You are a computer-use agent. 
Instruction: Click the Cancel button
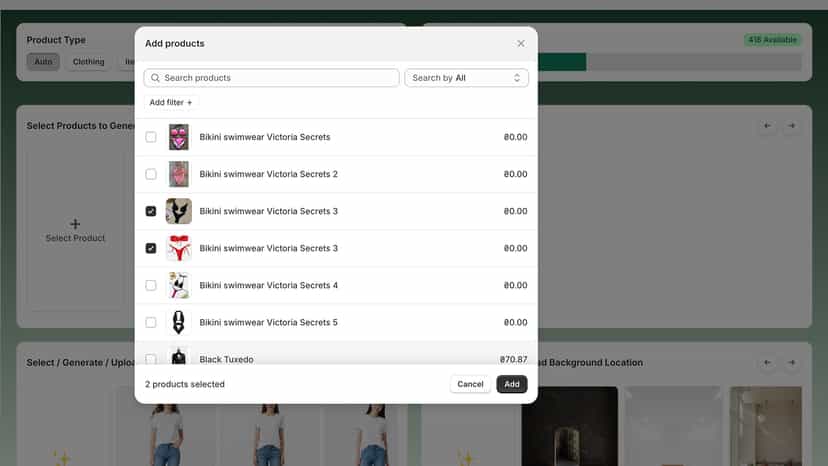point(470,384)
